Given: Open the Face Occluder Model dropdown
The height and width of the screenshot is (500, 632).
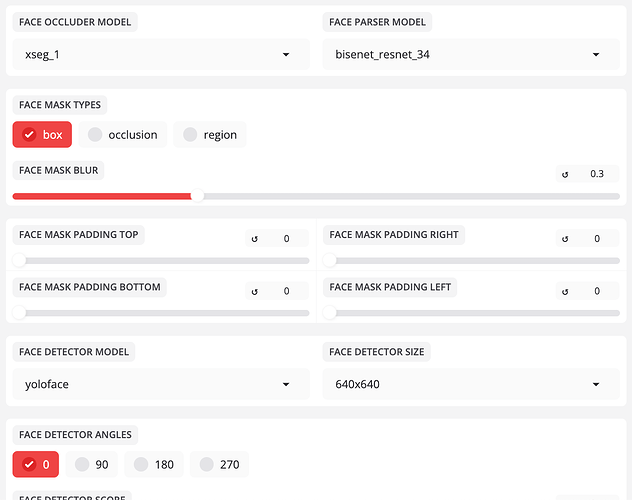Looking at the screenshot, I should coord(158,55).
